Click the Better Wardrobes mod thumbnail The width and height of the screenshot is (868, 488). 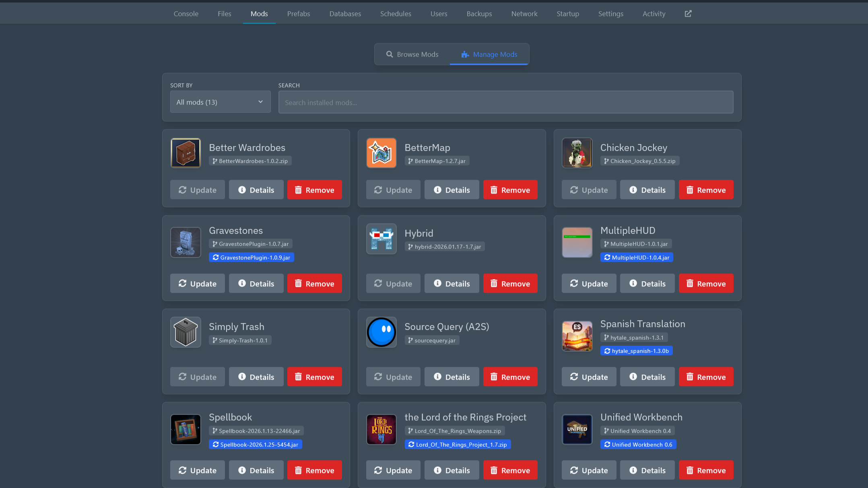[186, 153]
